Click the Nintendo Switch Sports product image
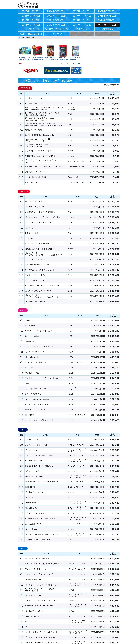This screenshot has height=644, width=138. point(75,51)
